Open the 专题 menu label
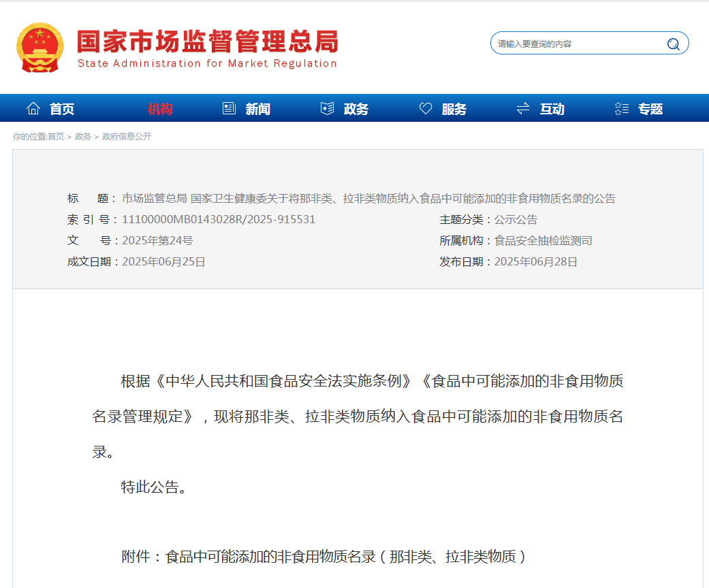Viewport: 709px width, 588px height. (x=650, y=109)
